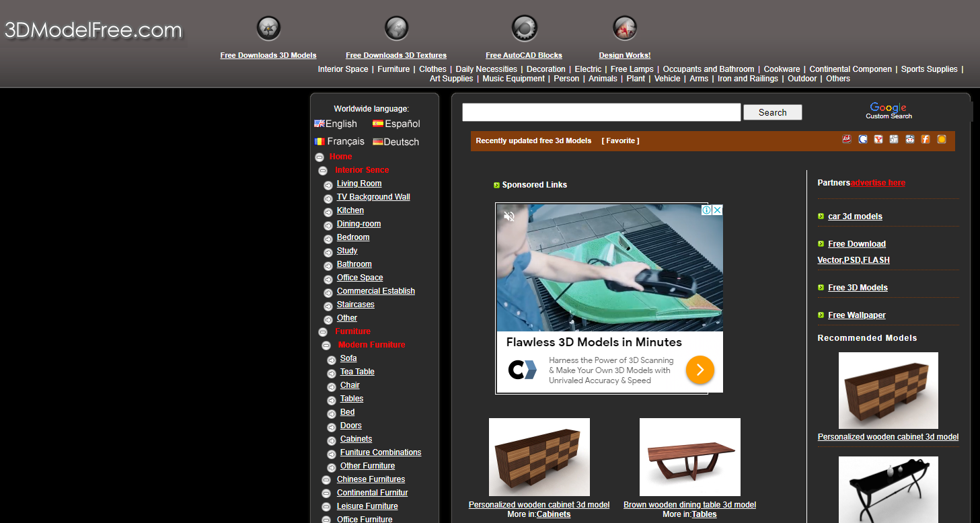The width and height of the screenshot is (980, 523).
Task: Click the UK flag next to English
Action: click(x=319, y=124)
